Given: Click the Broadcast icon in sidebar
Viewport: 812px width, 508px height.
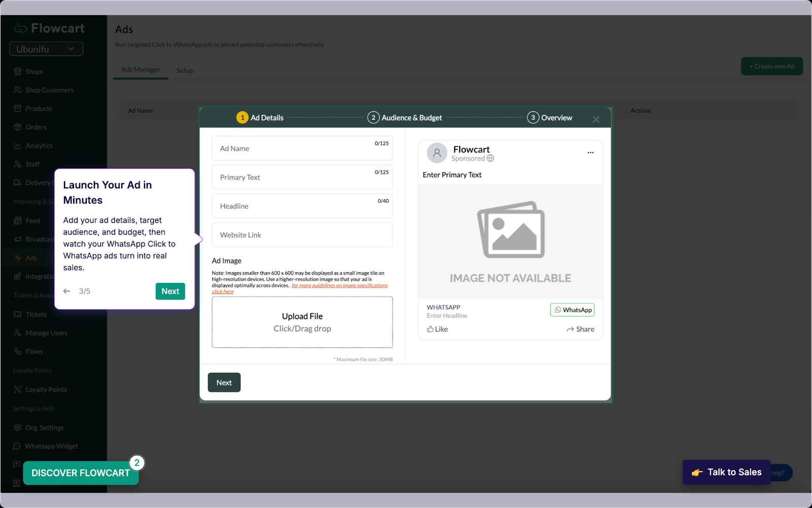Looking at the screenshot, I should click(18, 239).
